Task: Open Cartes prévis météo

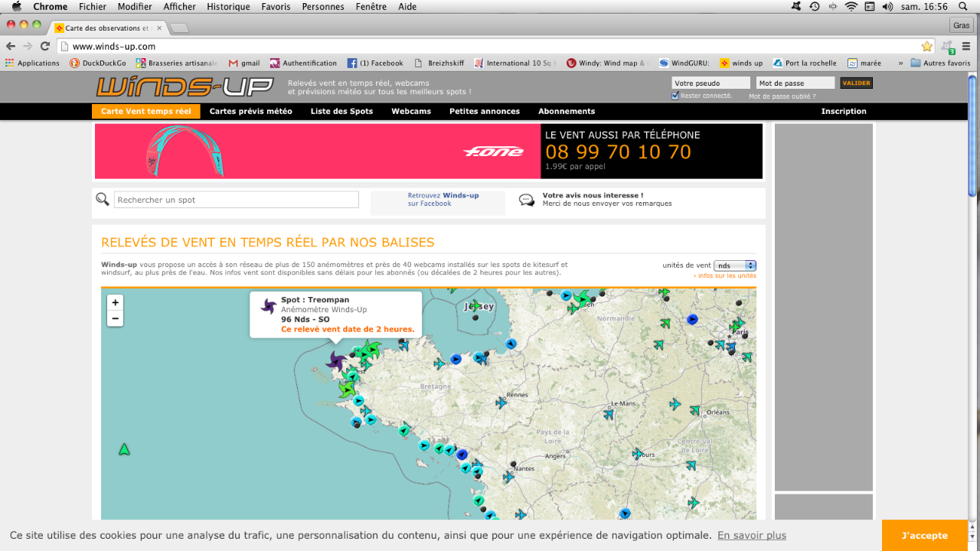Action: point(251,111)
